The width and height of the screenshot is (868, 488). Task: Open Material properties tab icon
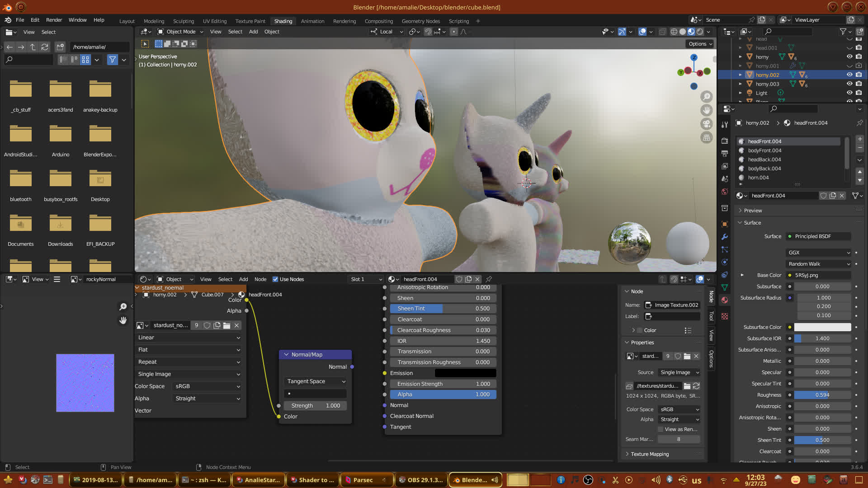[x=725, y=300]
